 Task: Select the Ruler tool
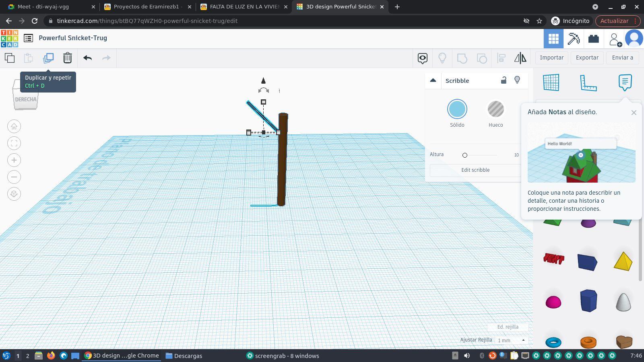pos(588,82)
